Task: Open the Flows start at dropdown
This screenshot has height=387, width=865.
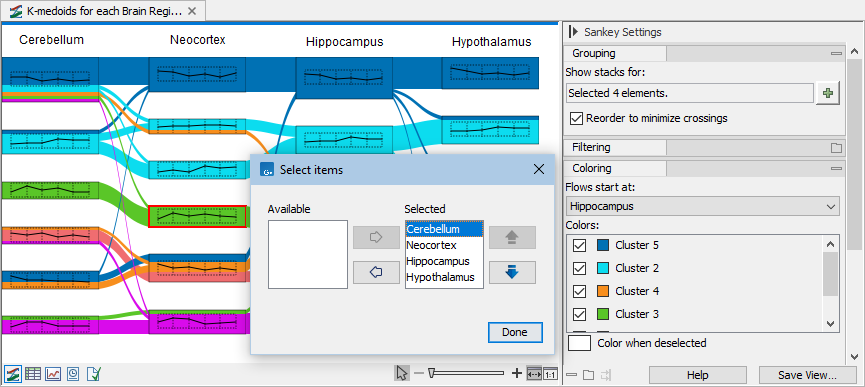Action: 702,206
